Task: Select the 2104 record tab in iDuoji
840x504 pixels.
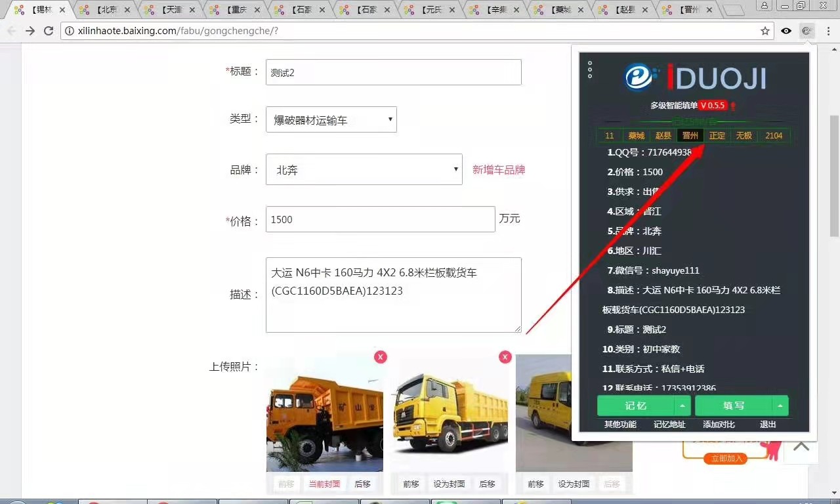Action: (774, 136)
